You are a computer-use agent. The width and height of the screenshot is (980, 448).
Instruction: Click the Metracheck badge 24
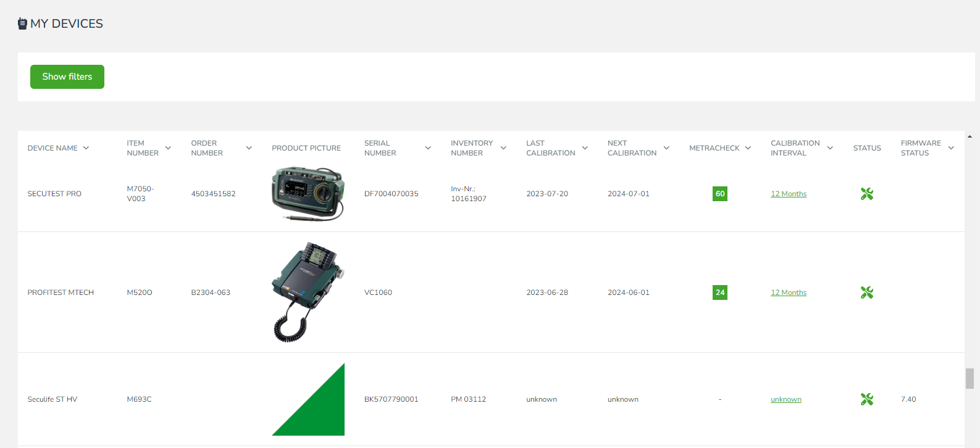click(720, 292)
